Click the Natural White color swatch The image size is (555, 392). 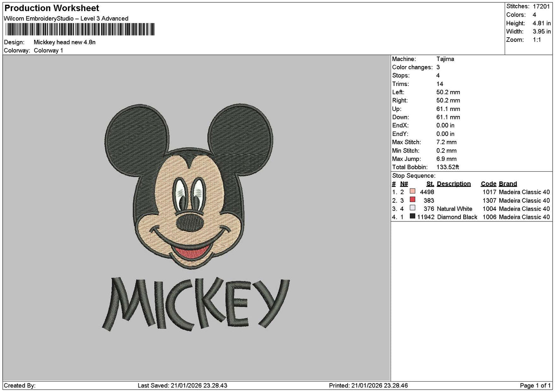click(413, 208)
